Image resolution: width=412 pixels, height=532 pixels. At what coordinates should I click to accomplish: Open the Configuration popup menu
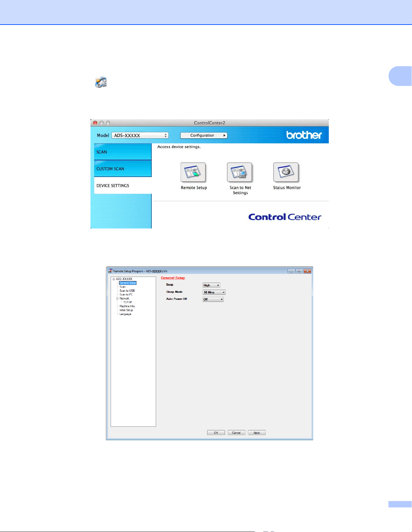click(204, 135)
